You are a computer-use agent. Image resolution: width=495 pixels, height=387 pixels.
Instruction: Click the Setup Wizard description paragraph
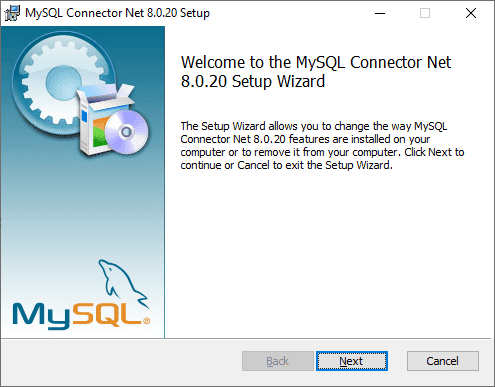pos(322,146)
